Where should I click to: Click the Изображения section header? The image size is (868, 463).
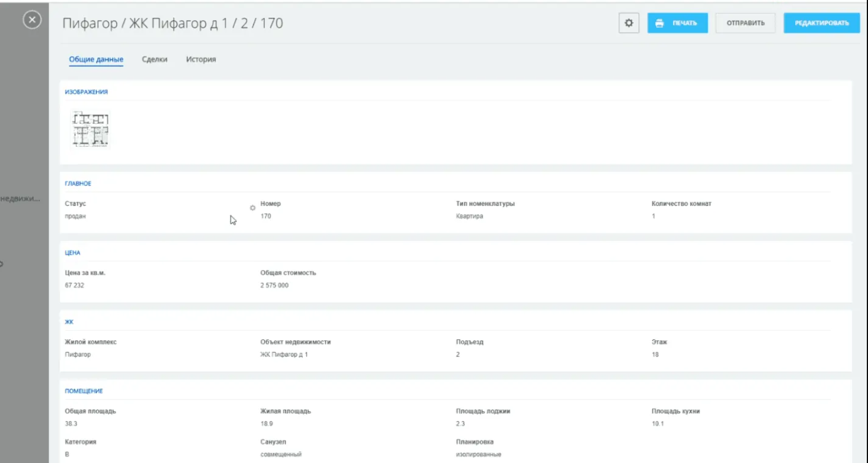[x=86, y=92]
